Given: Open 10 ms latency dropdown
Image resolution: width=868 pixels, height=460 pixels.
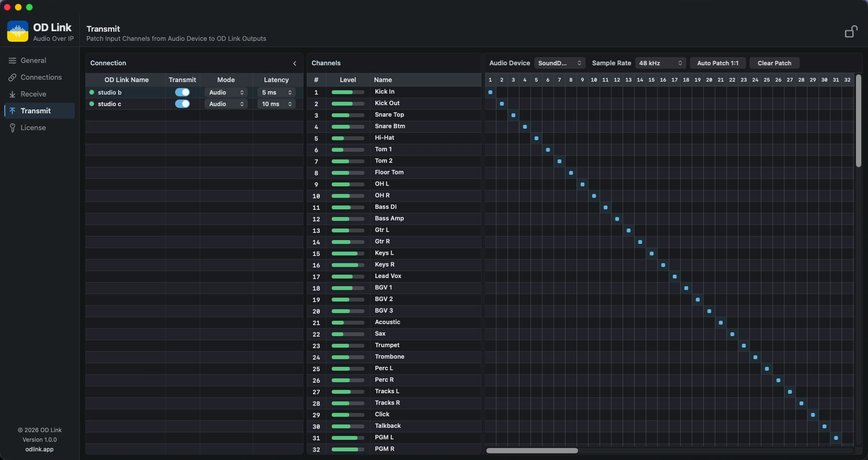Looking at the screenshot, I should coord(277,104).
